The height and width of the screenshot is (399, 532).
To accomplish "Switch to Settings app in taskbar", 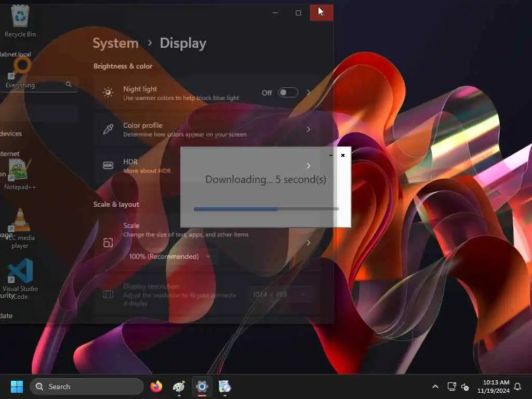I will 202,387.
